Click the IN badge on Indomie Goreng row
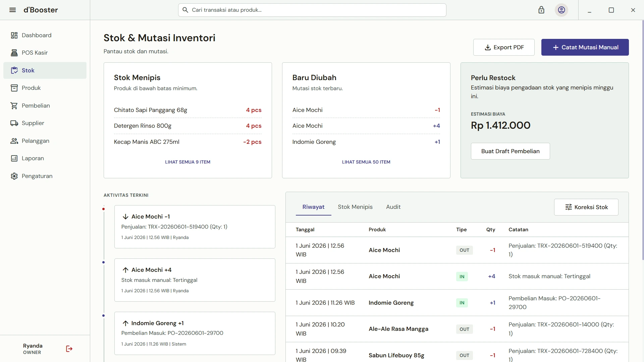Screen dimensions: 644x362 pos(462,303)
